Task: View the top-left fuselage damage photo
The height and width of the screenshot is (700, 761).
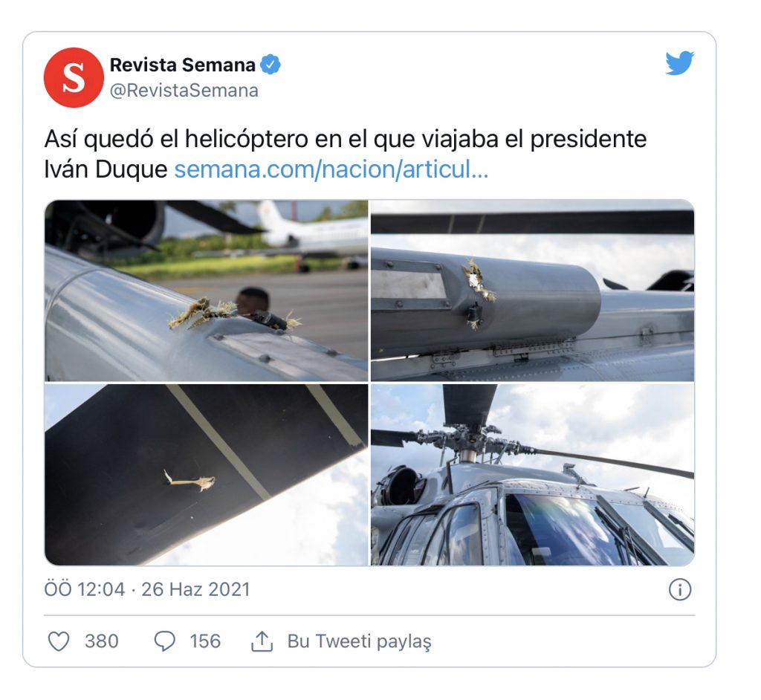Action: click(207, 291)
